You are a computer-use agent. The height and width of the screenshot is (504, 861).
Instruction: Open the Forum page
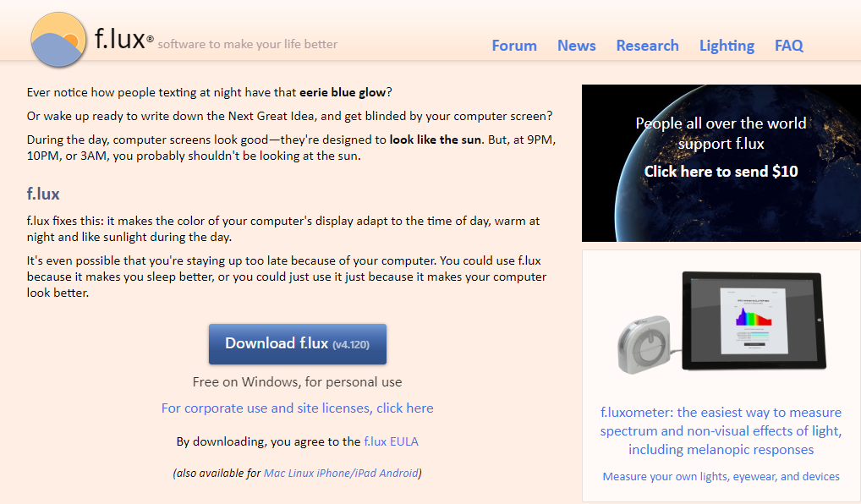pyautogui.click(x=514, y=46)
